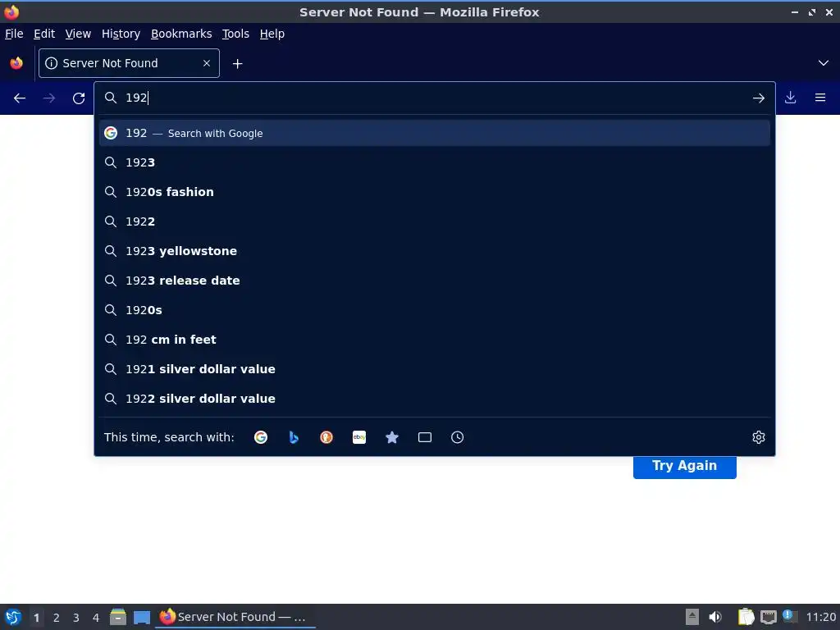Screen dimensions: 840x630
Task: Open the Help menu
Action: pyautogui.click(x=272, y=34)
